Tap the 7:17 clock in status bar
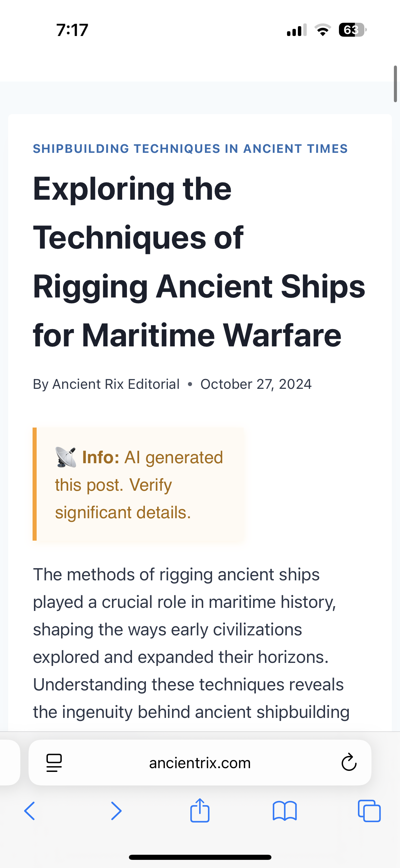Screen dimensions: 400x868 (72, 30)
